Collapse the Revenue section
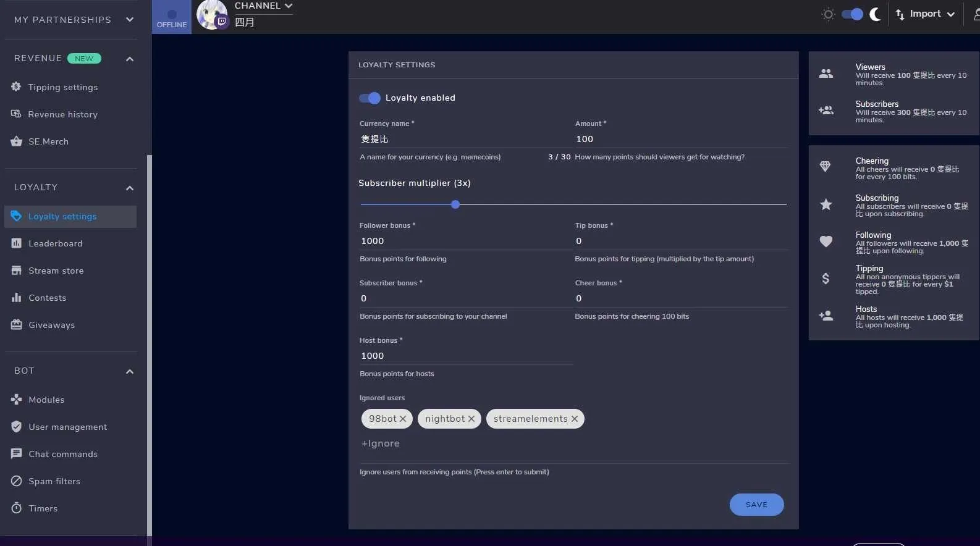Viewport: 980px width, 546px height. click(x=130, y=59)
